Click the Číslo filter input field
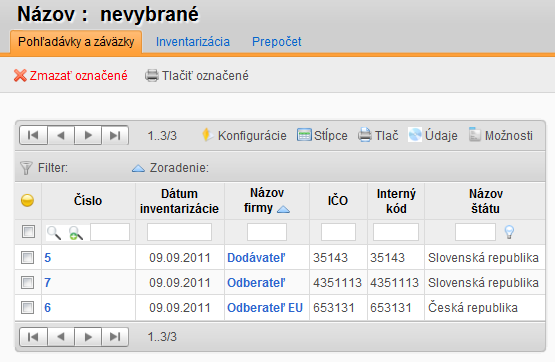Viewport: 555px width, 362px height. click(x=110, y=232)
